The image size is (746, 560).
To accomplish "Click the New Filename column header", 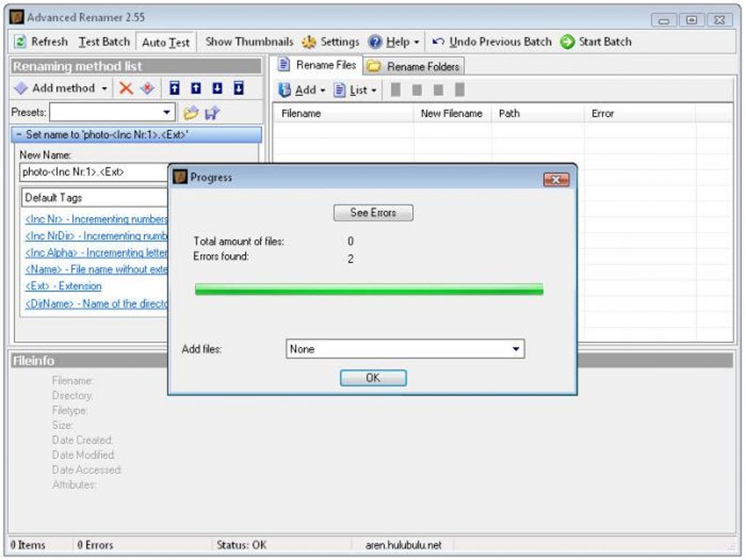I will click(452, 113).
